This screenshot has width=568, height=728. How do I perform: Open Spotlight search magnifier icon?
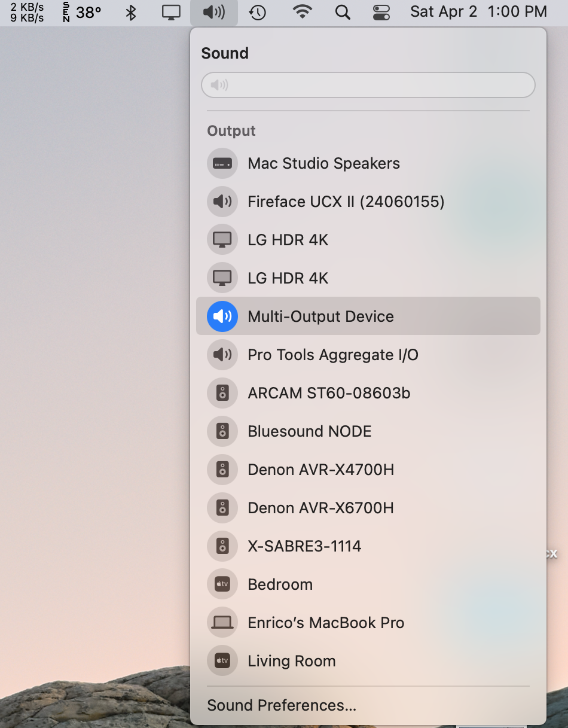click(x=342, y=12)
